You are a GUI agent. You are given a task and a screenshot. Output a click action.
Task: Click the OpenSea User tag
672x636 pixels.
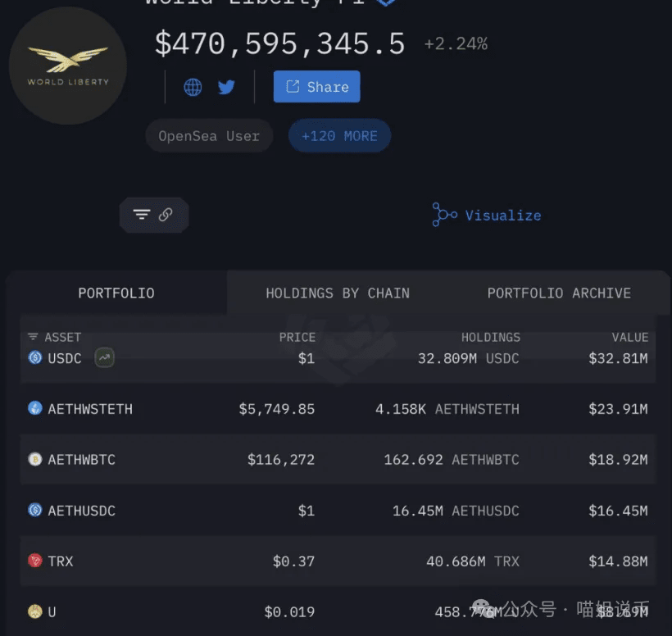coord(209,136)
